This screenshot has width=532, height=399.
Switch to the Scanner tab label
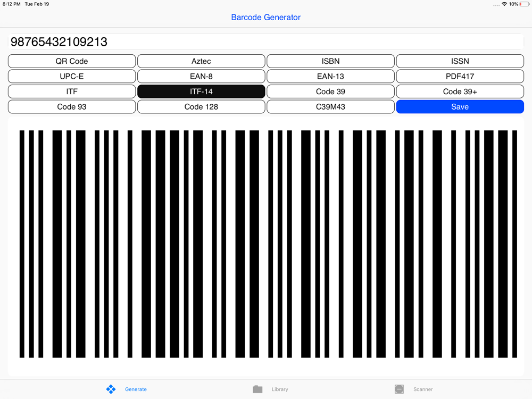[x=423, y=389]
